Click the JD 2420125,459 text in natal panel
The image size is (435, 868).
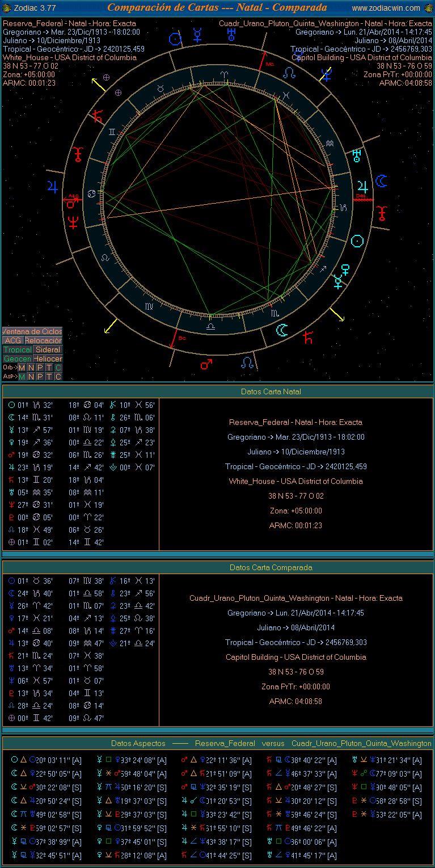(x=296, y=466)
